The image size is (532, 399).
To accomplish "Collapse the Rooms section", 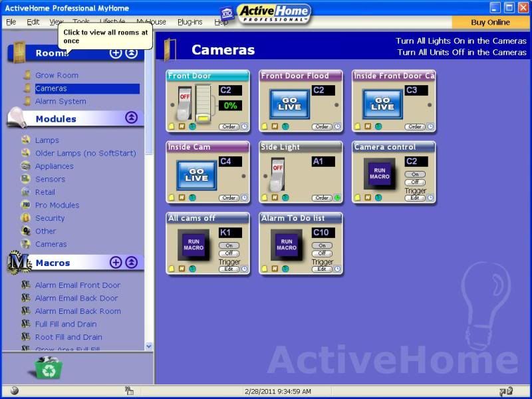I will point(132,53).
